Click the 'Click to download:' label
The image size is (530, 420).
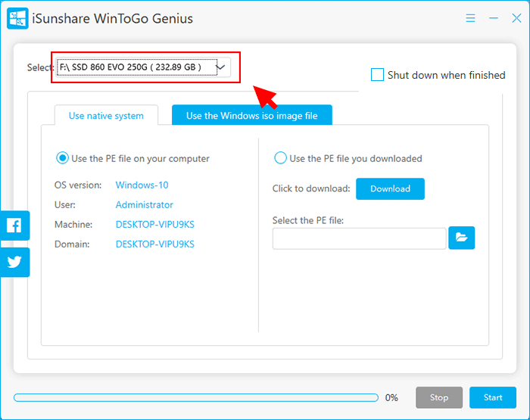coord(311,188)
